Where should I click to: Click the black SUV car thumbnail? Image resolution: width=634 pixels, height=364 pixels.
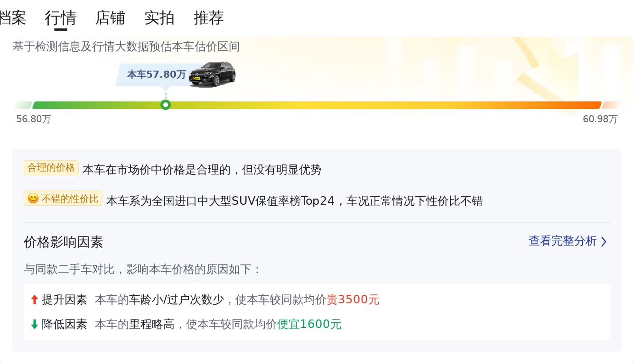click(213, 75)
